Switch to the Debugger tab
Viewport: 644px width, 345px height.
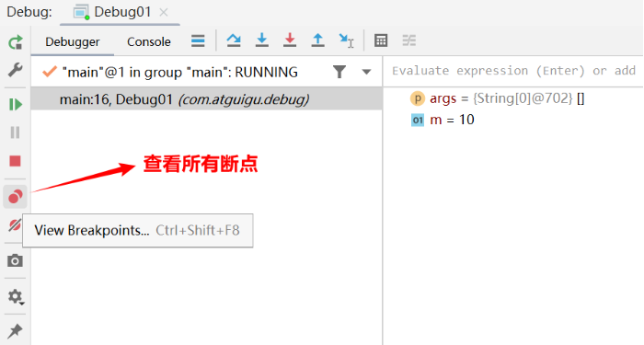coord(73,42)
